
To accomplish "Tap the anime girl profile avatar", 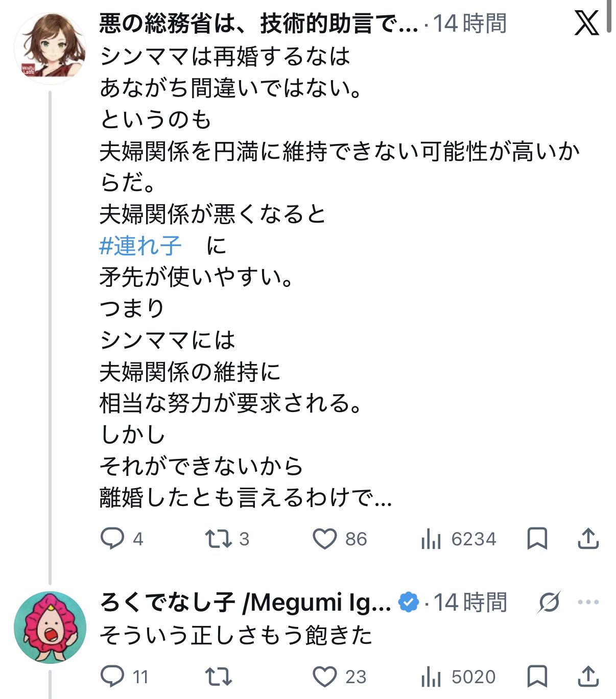I will pyautogui.click(x=50, y=49).
